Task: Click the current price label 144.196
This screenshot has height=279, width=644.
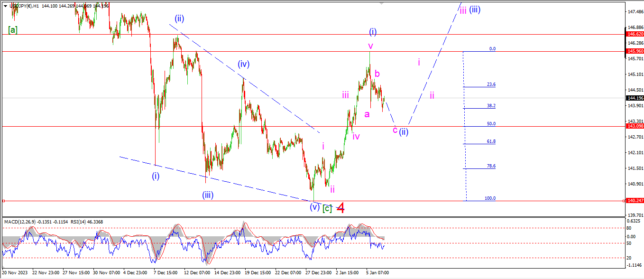Action: pyautogui.click(x=635, y=98)
